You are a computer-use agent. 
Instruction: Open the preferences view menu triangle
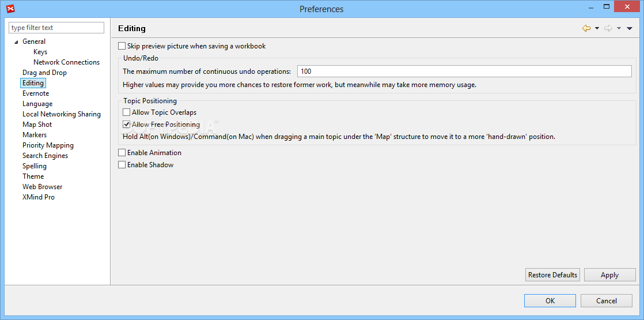click(x=630, y=28)
